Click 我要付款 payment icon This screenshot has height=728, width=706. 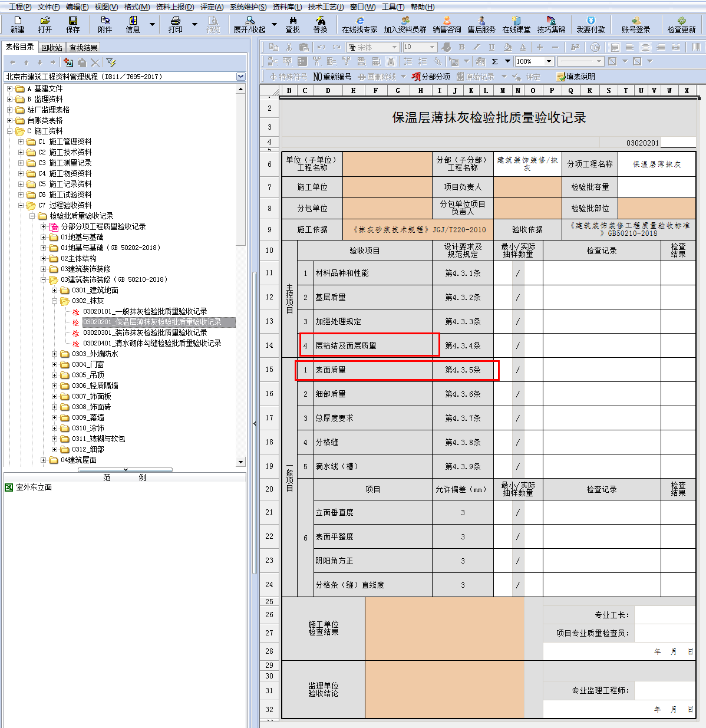point(590,24)
